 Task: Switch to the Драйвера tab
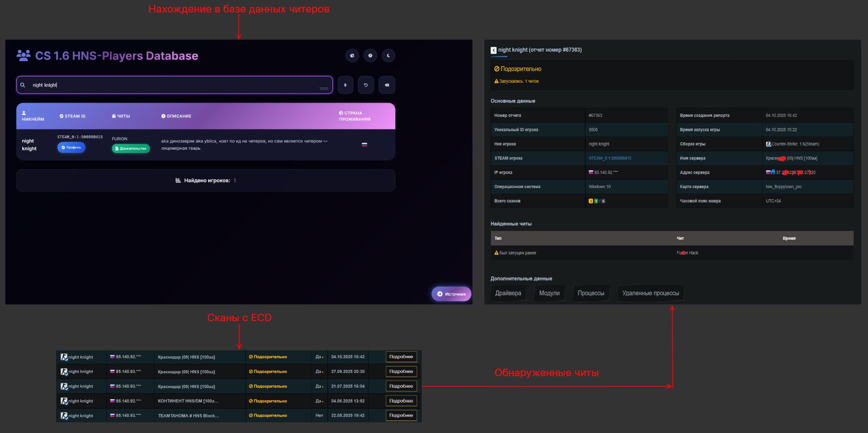(x=508, y=293)
